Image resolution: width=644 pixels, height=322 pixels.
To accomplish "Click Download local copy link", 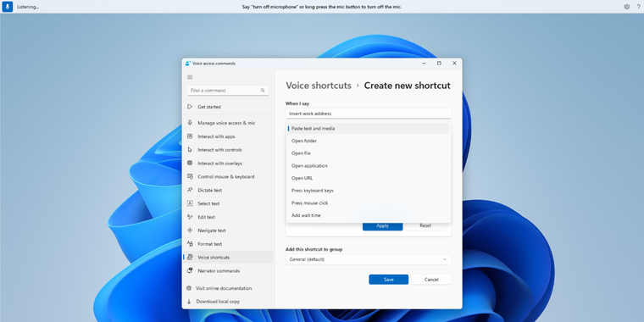I will [x=218, y=302].
